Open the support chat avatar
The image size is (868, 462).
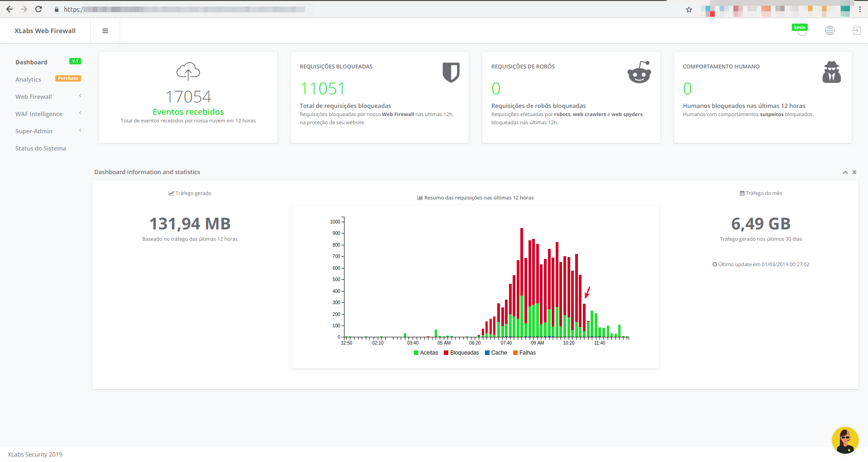[x=845, y=440]
